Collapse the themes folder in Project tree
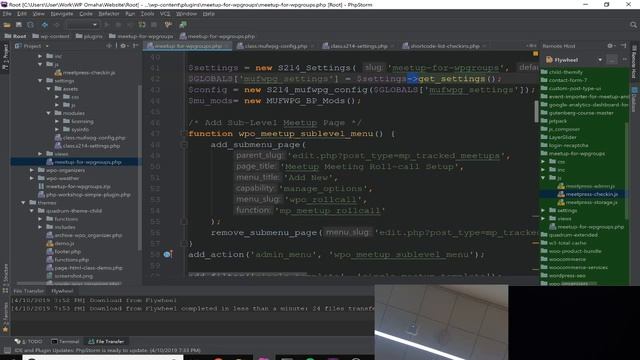Viewport: 640px width, 360px height. point(23,203)
